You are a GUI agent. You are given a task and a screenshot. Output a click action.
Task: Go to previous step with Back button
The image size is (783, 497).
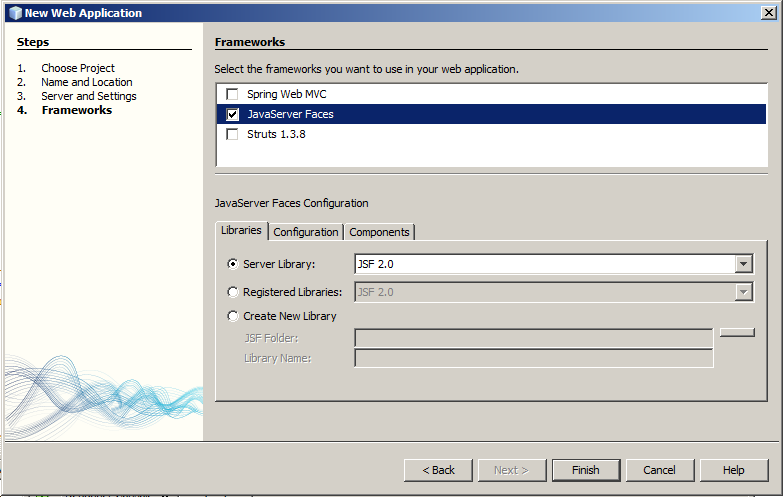click(x=438, y=470)
